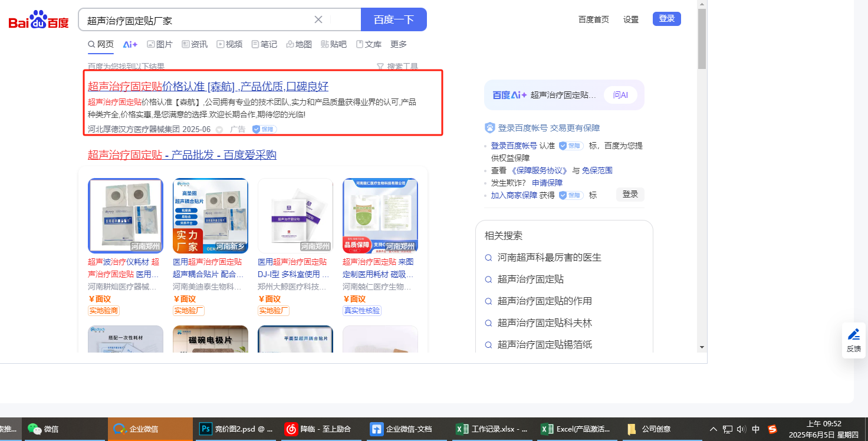Screen dimensions: 868x441
Task: Click the 保障 badge in the ad result
Action: tap(264, 129)
